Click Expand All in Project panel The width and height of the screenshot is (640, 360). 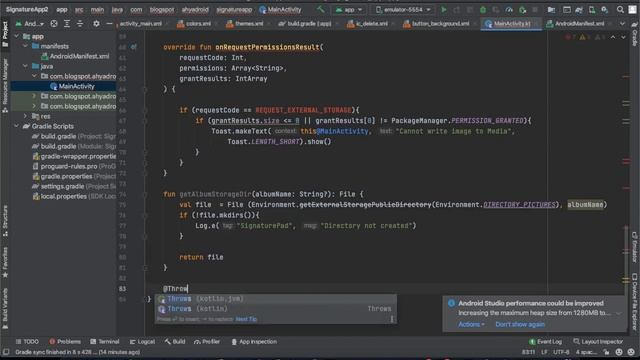coord(67,24)
